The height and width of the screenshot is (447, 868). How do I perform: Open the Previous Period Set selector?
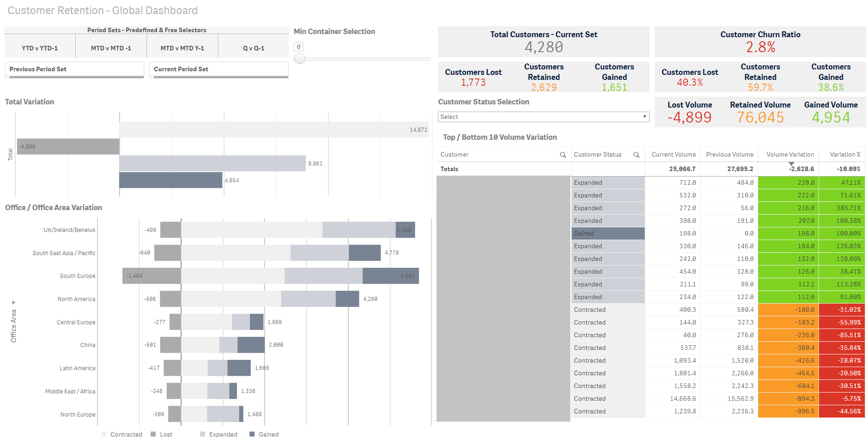74,70
